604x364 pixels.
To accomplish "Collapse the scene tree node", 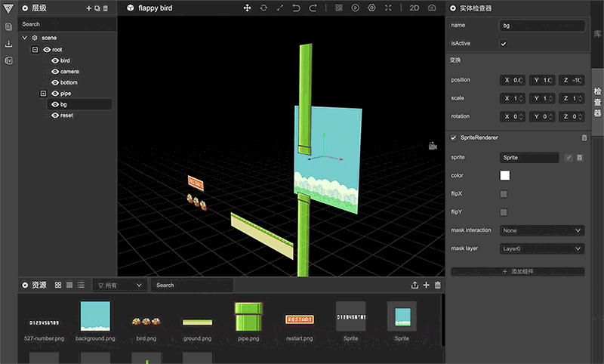I will pos(25,38).
